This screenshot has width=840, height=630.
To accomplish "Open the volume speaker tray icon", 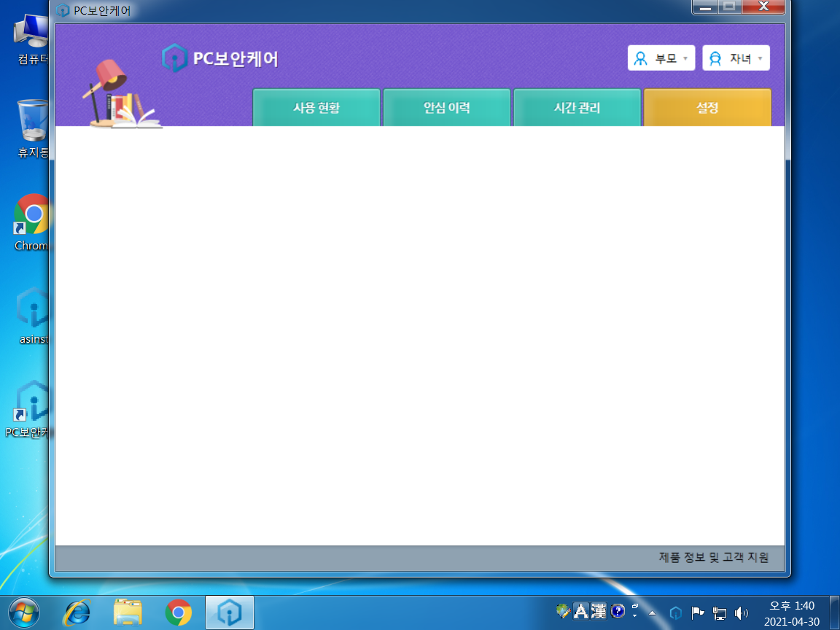I will click(742, 612).
